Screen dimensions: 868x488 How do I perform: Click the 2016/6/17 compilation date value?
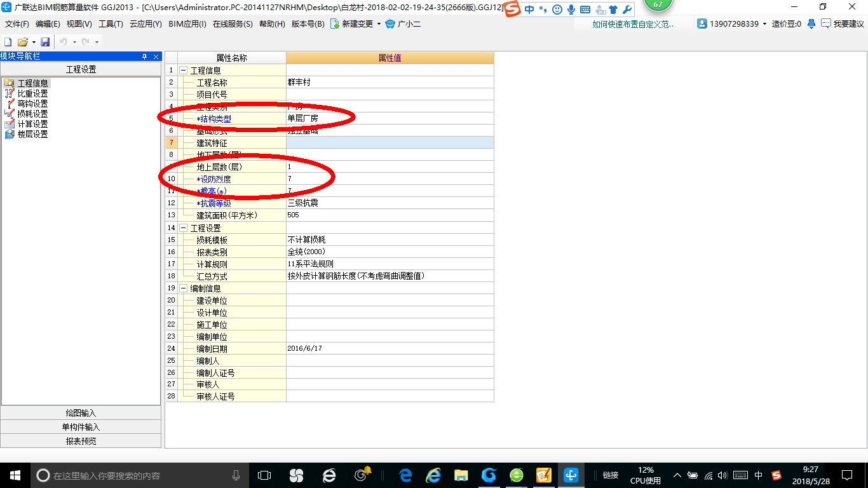390,348
